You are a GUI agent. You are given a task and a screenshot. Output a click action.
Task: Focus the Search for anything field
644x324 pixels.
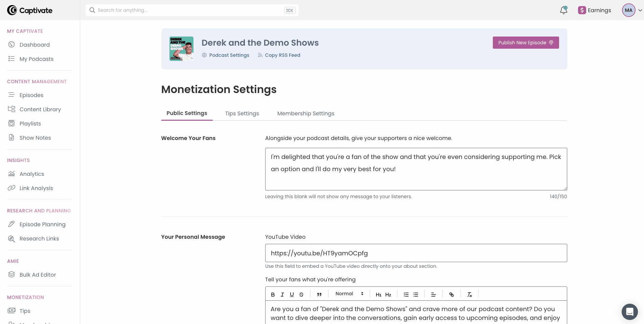click(x=192, y=10)
